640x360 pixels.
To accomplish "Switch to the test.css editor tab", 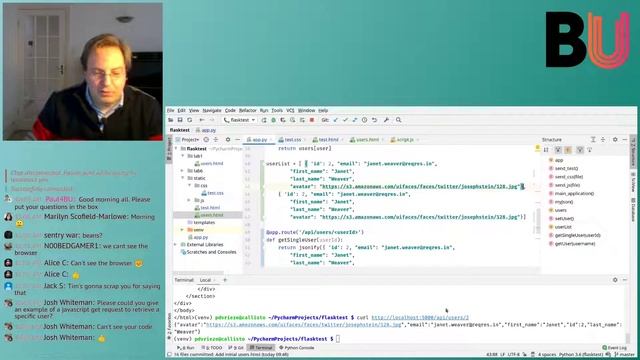I will click(x=290, y=140).
